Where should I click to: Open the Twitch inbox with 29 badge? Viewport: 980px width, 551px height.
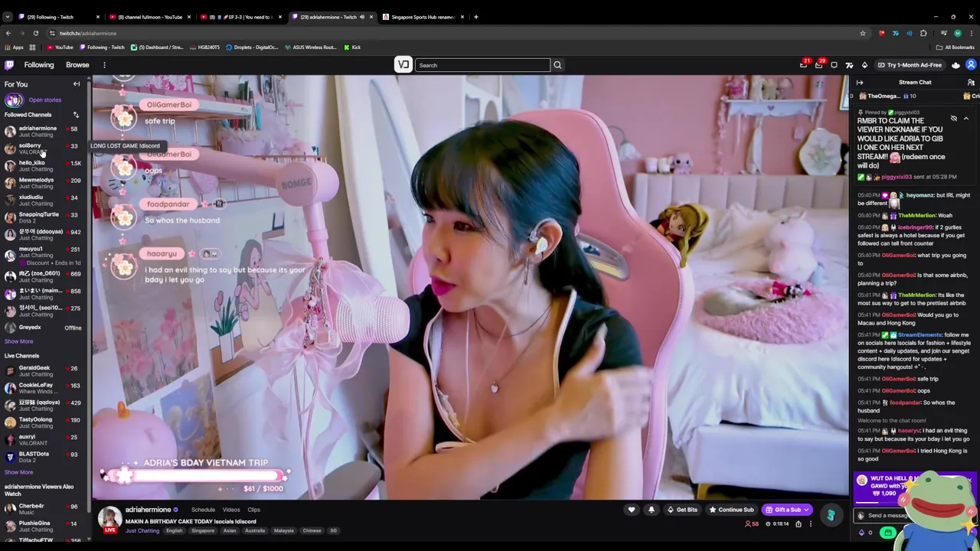point(818,65)
